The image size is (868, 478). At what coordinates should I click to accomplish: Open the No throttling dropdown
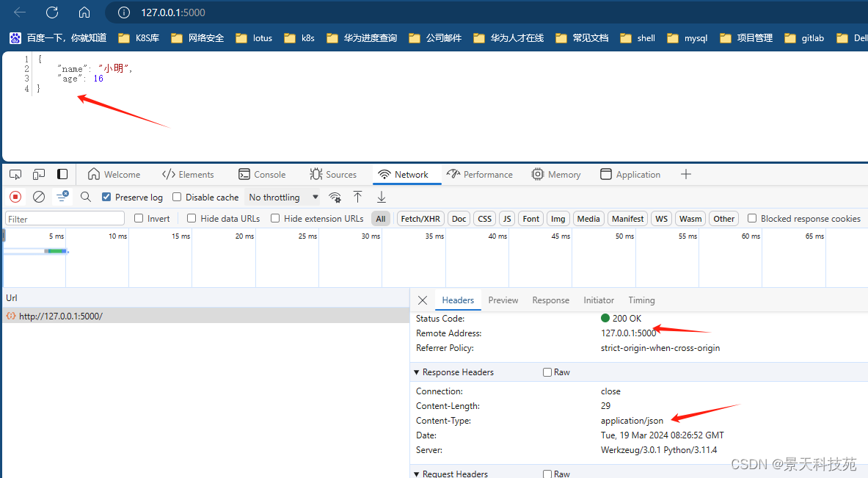(x=283, y=198)
